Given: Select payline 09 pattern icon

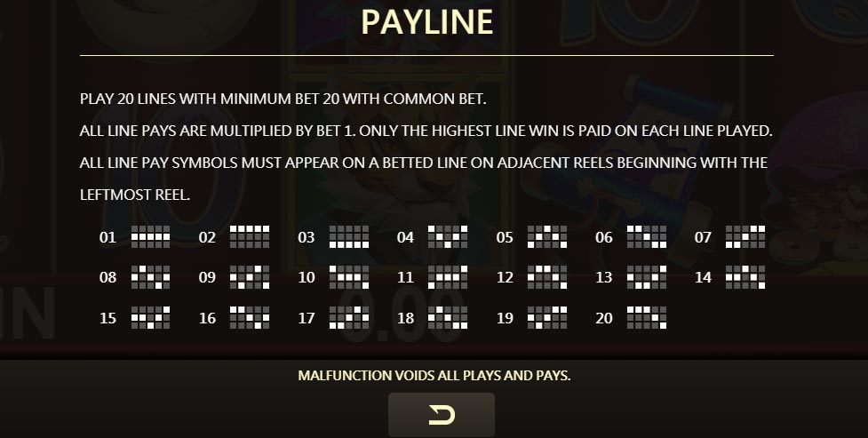Looking at the screenshot, I should [x=250, y=277].
